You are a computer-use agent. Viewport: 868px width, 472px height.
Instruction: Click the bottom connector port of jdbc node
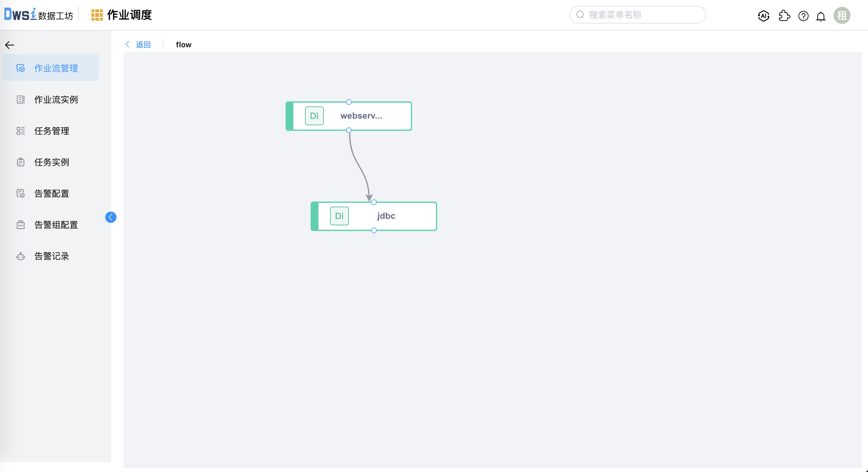pos(374,230)
